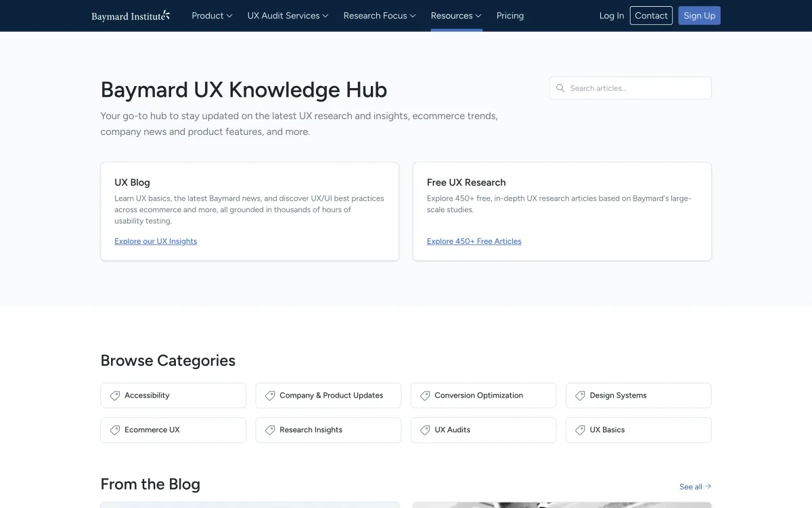
Task: Click the arrow icon next to See all
Action: 708,486
